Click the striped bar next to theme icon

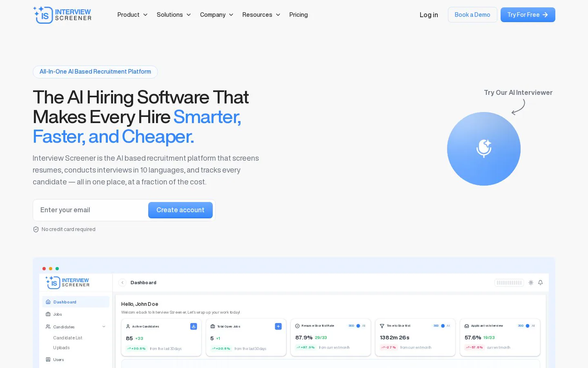pos(509,283)
